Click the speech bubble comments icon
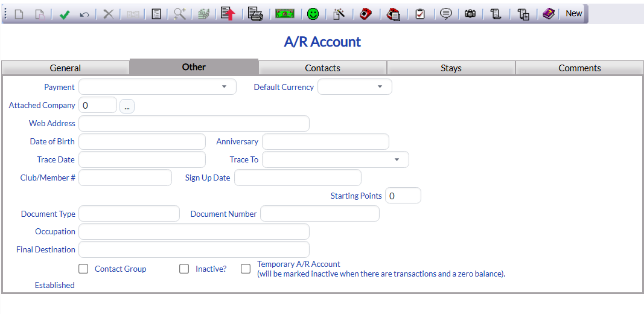The width and height of the screenshot is (644, 314). click(x=445, y=14)
